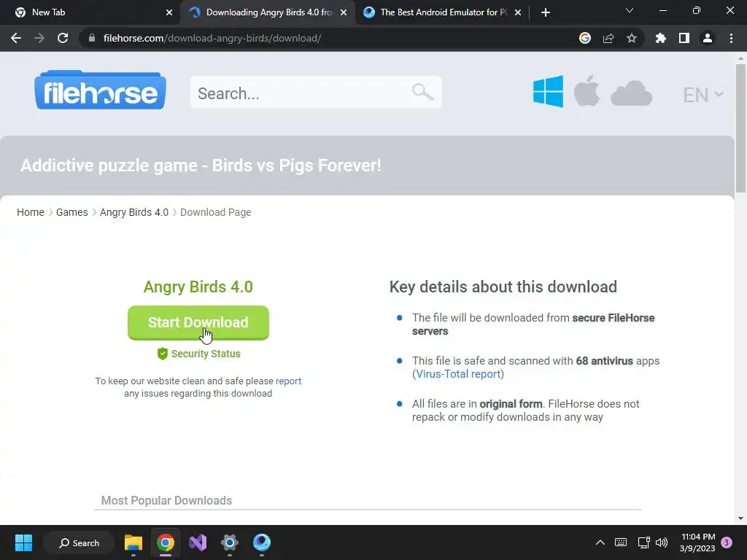Open Chrome three-dot menu
Viewport: 747px width, 560px height.
(x=731, y=38)
